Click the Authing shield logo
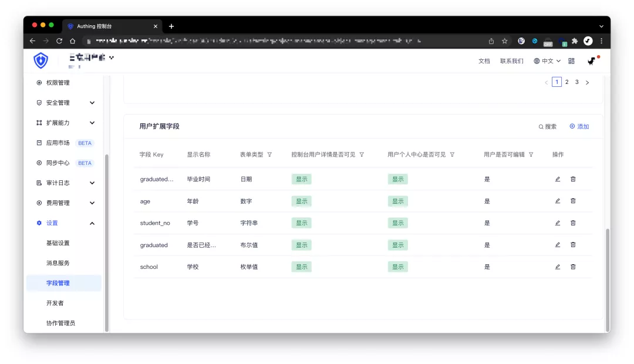This screenshot has height=364, width=634. 41,60
